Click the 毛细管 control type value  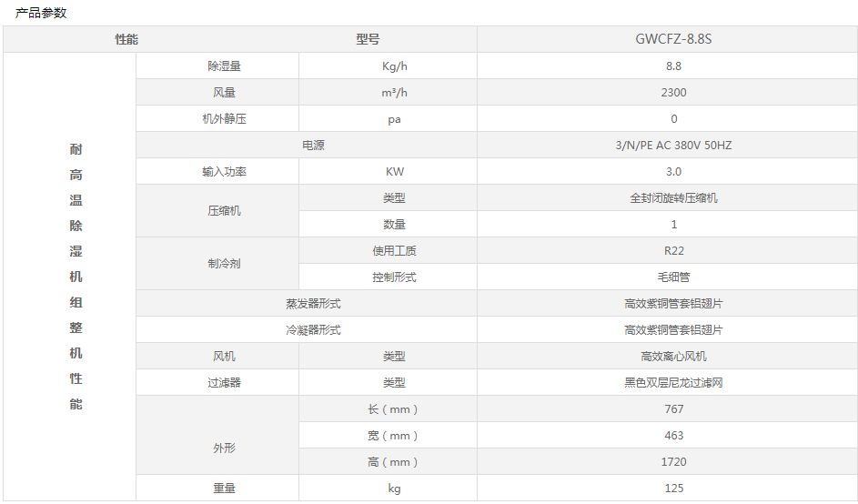click(673, 277)
